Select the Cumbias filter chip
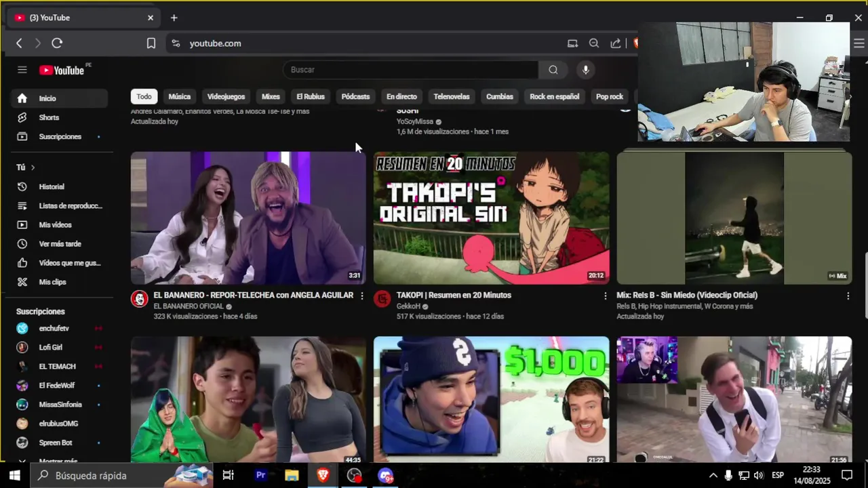Image resolution: width=868 pixels, height=488 pixels. pyautogui.click(x=500, y=96)
